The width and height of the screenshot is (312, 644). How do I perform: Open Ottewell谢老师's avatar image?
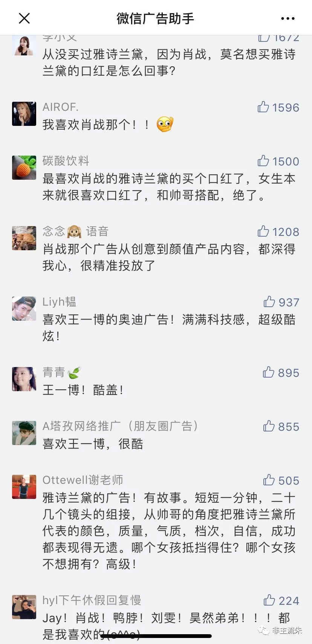24,486
